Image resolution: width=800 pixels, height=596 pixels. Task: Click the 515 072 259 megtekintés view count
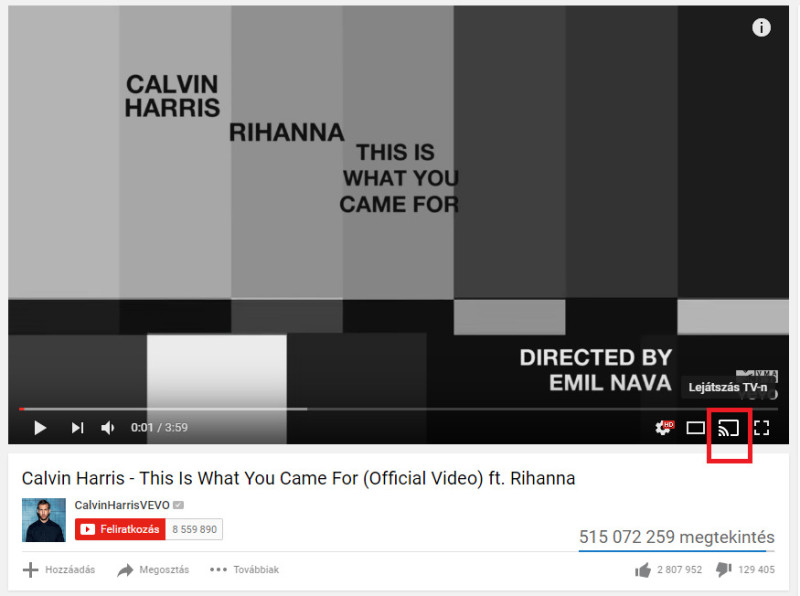click(x=677, y=537)
